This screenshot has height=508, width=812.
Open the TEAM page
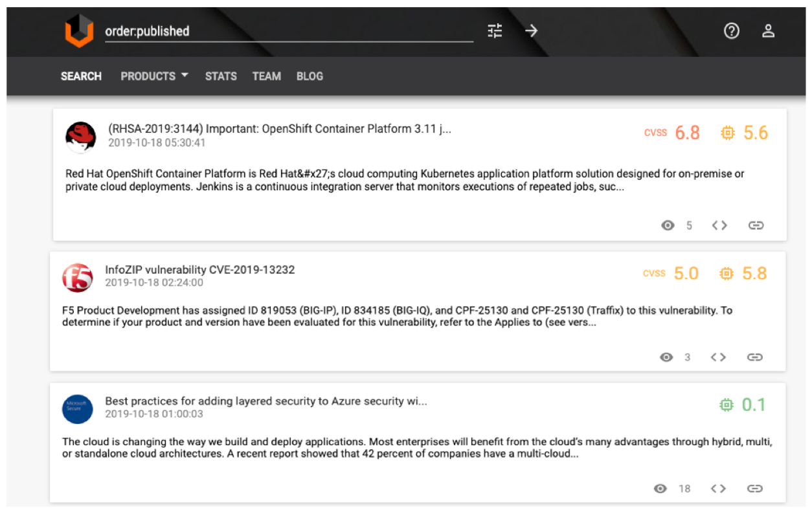pyautogui.click(x=267, y=76)
